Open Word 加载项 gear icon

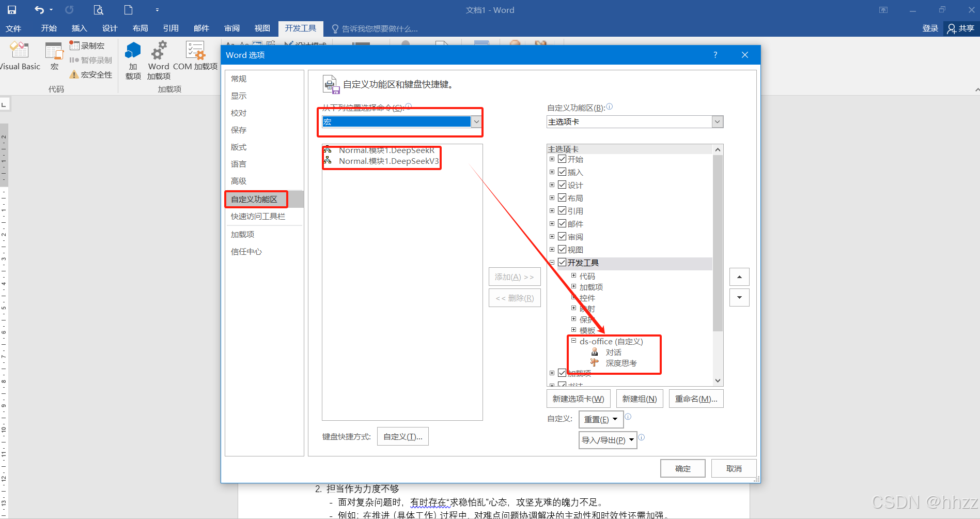click(159, 50)
